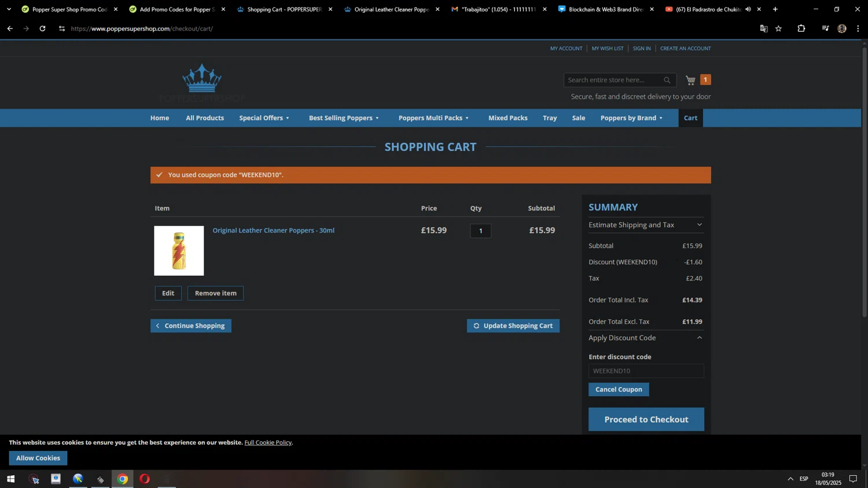
Task: Expand Poppers Multi Packs dropdown menu
Action: point(434,118)
